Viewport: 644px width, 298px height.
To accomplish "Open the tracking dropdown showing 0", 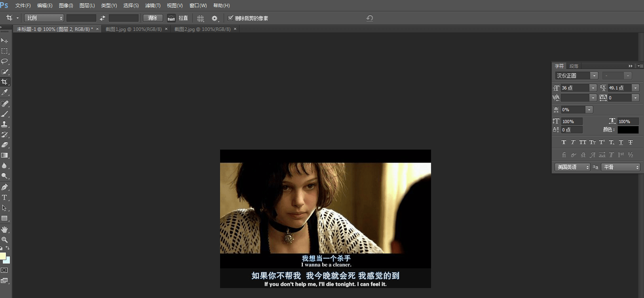I will coord(635,98).
